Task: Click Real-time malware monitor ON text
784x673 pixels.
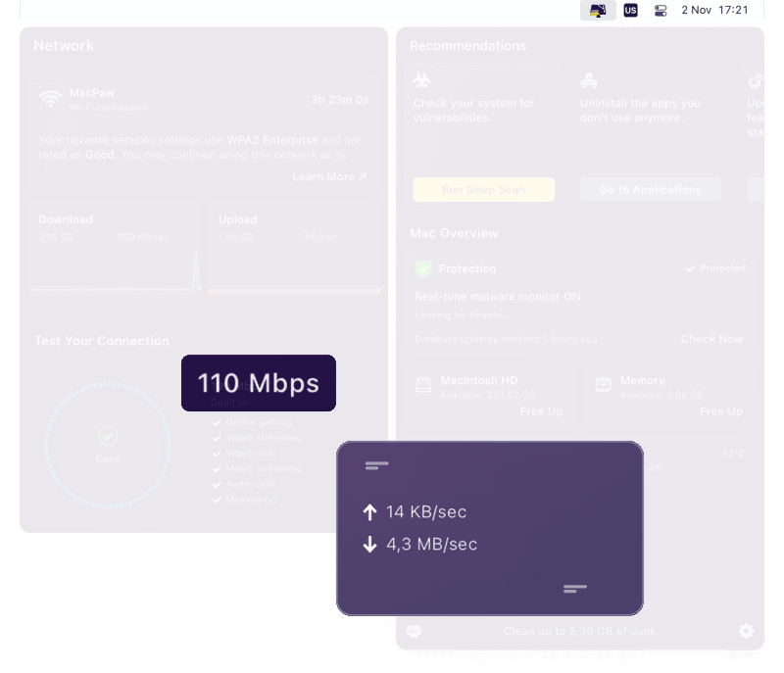Action: (498, 297)
